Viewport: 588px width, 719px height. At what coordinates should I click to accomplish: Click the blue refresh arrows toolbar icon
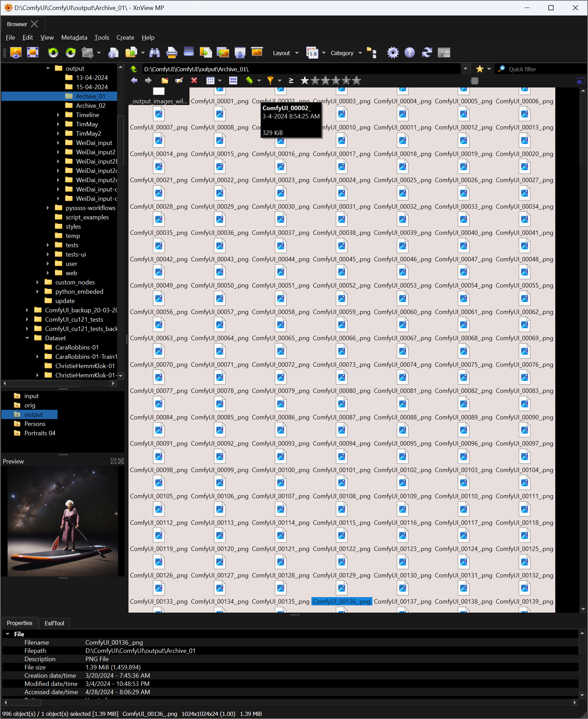(427, 53)
